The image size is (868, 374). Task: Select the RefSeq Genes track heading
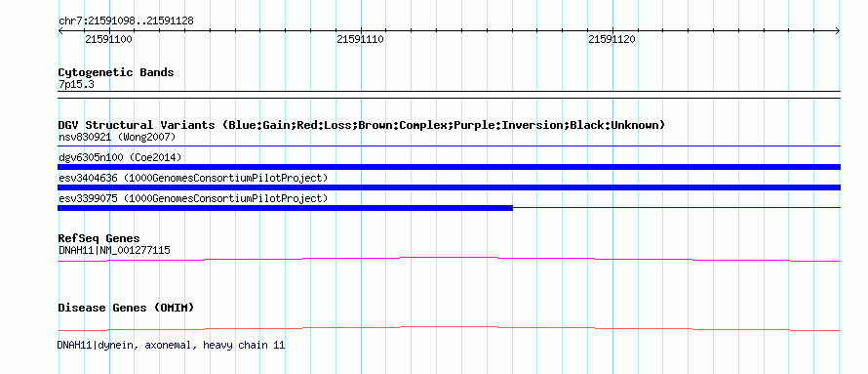point(99,238)
